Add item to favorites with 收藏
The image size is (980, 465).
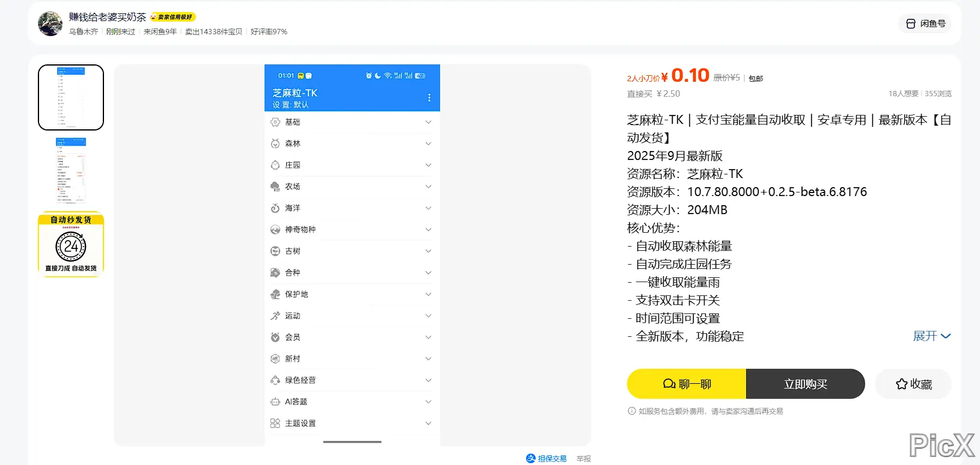pyautogui.click(x=913, y=384)
